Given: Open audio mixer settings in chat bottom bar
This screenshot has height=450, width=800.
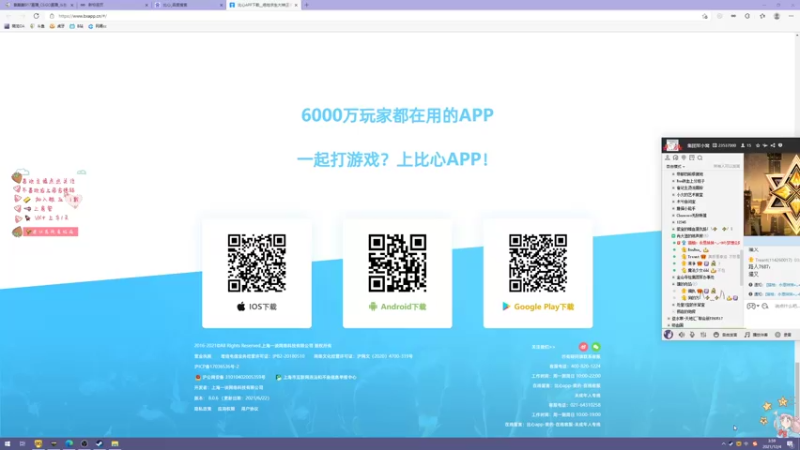Looking at the screenshot, I should coord(703,335).
